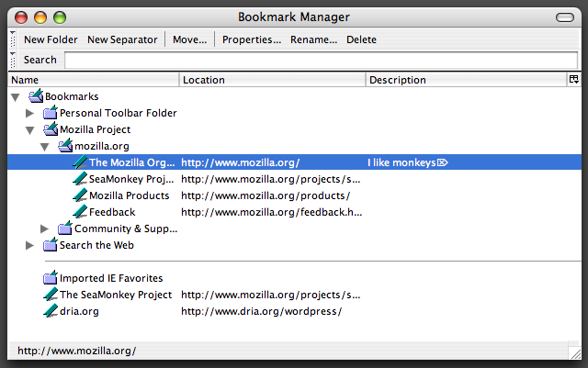Click the http://www.mozilla.org/feedback.h... location cell

(x=272, y=212)
